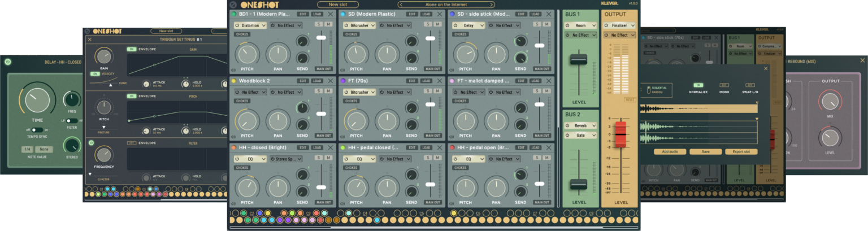Open CHOKES settings on Woodblock 2
868x231 pixels.
242,101
